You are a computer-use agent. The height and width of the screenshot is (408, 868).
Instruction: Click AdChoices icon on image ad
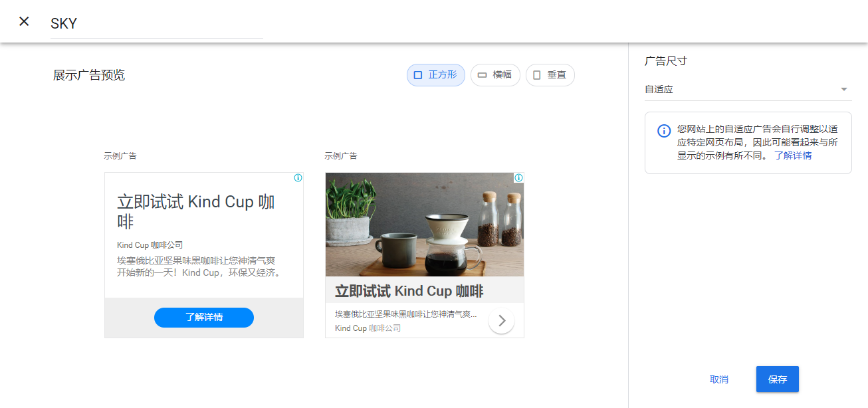[x=518, y=178]
